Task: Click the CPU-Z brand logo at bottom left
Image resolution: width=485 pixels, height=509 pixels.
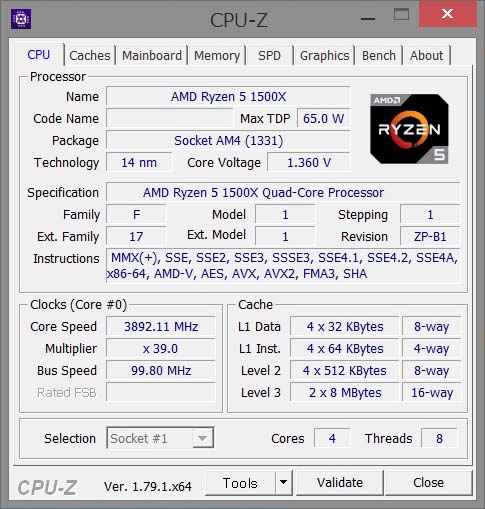Action: click(47, 487)
